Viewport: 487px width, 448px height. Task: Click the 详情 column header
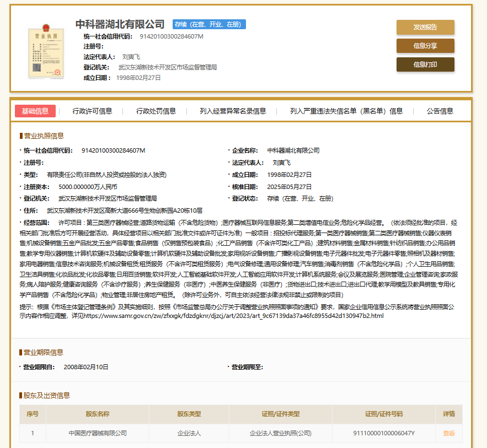449,414
